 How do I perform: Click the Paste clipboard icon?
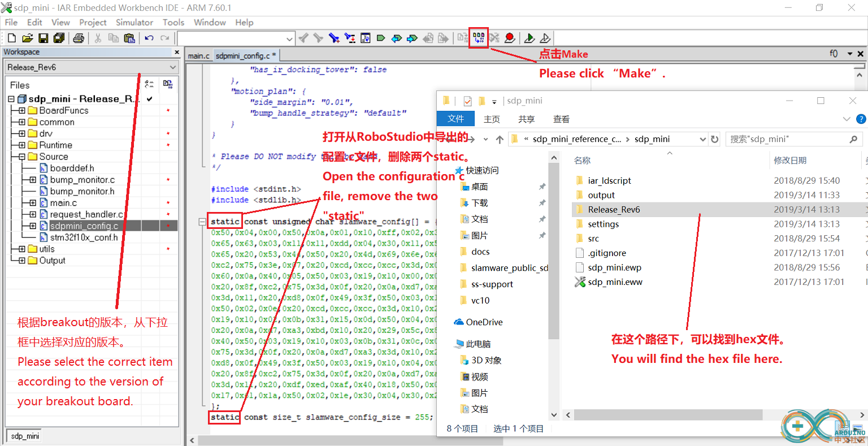coord(129,38)
